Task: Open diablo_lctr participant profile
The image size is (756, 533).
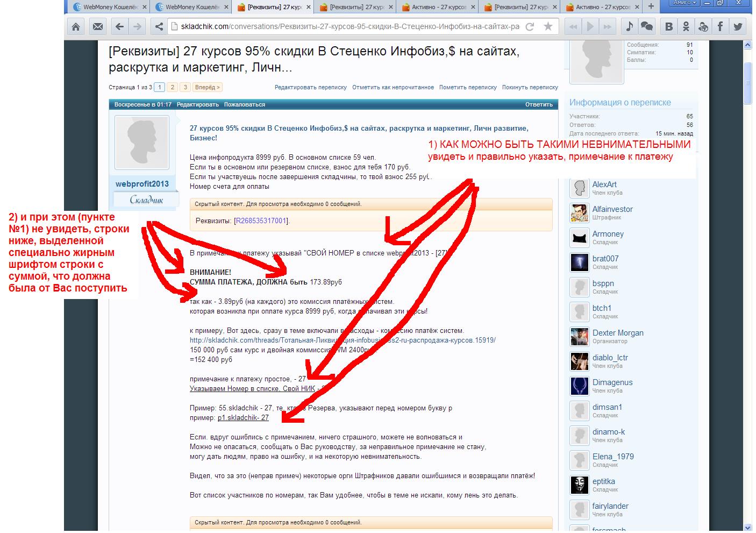Action: coord(610,358)
